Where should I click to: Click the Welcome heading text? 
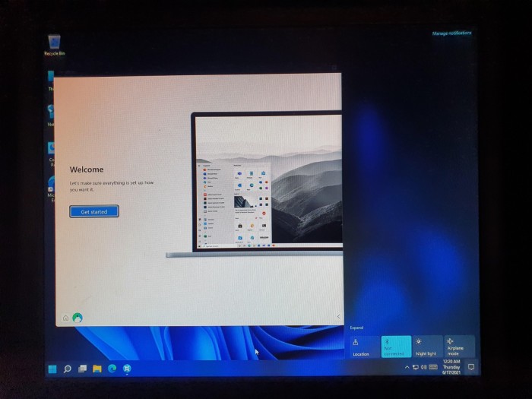(87, 169)
